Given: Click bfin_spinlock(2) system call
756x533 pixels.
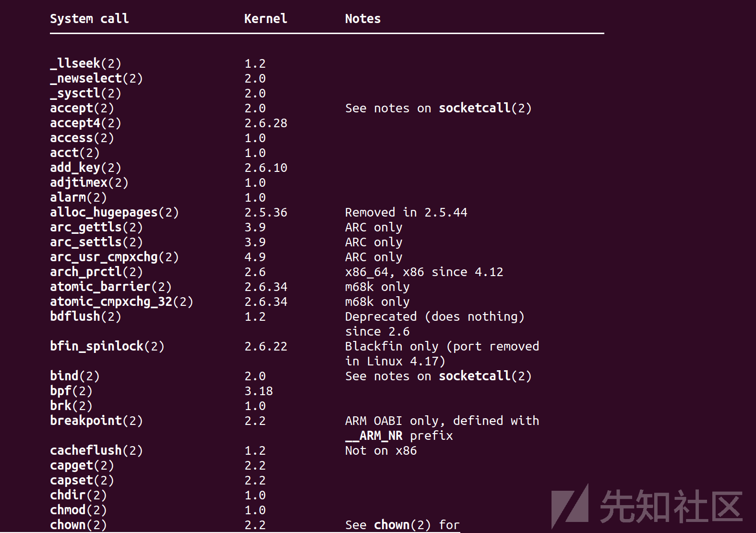Looking at the screenshot, I should pos(107,346).
